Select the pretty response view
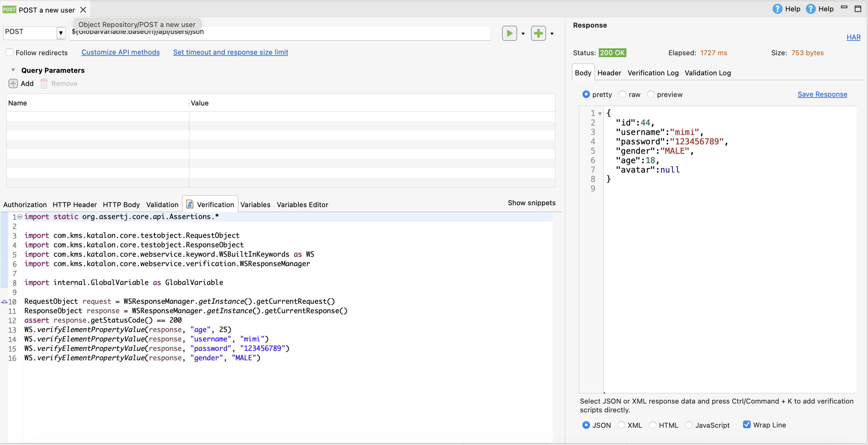 pyautogui.click(x=586, y=94)
